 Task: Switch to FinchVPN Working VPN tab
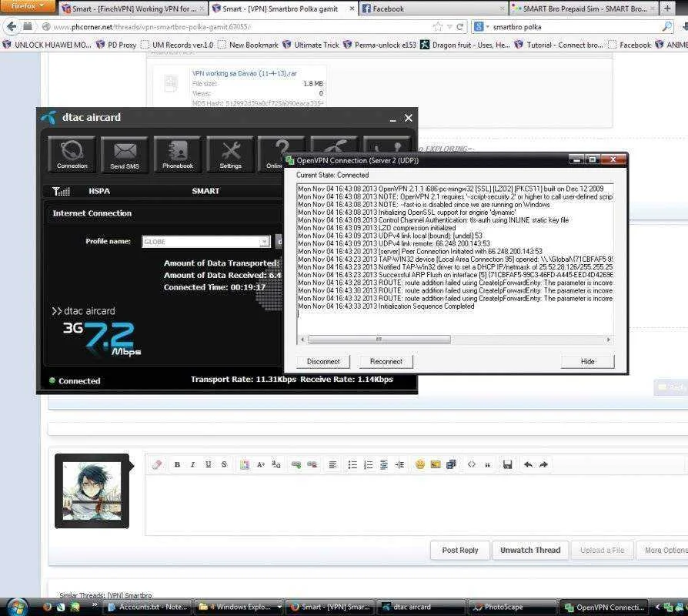pyautogui.click(x=132, y=8)
